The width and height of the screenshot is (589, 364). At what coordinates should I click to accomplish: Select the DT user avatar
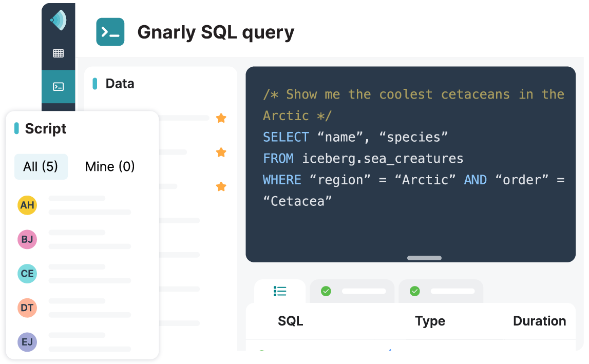point(27,308)
